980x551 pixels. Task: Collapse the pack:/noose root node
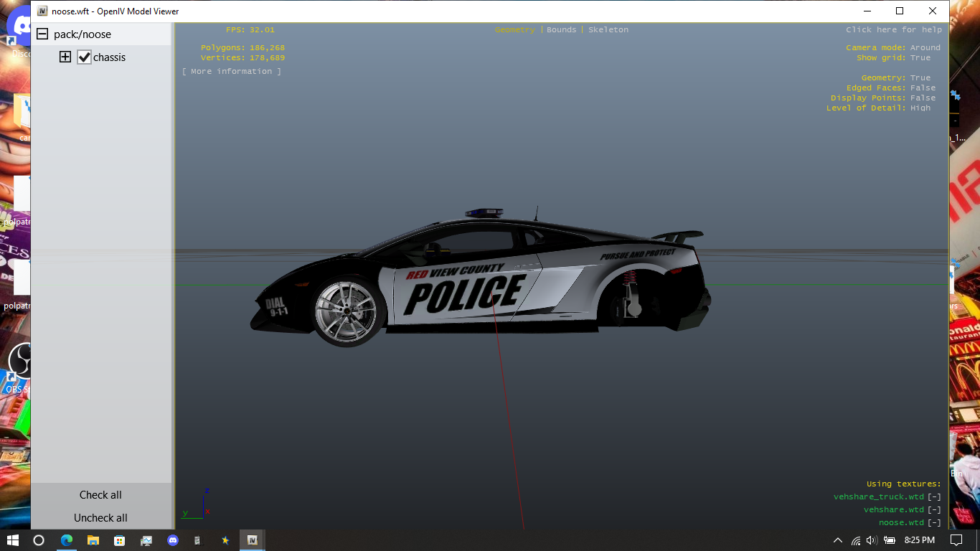pyautogui.click(x=42, y=34)
